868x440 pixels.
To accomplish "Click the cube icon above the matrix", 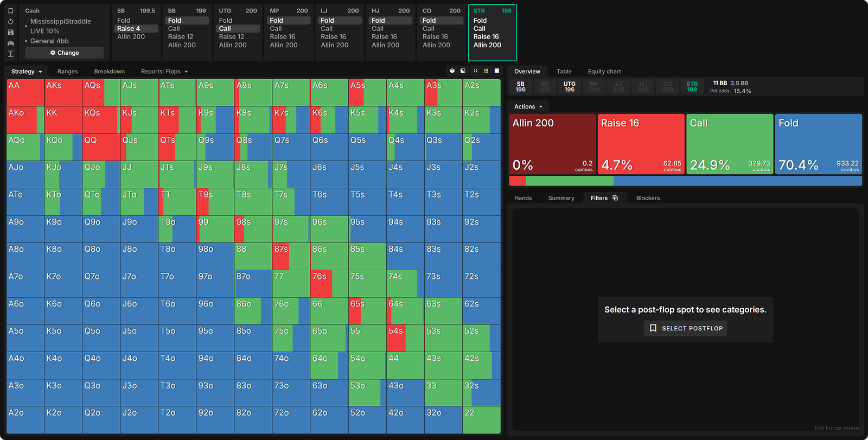I will (x=452, y=71).
